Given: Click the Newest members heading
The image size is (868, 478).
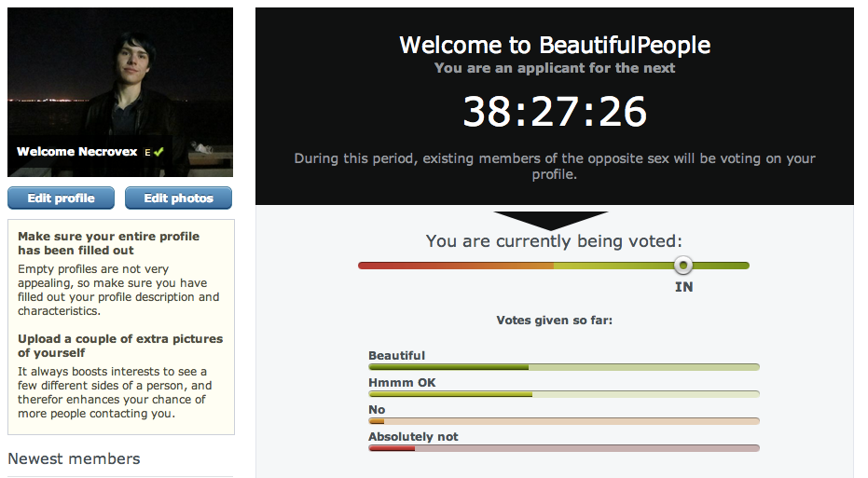Looking at the screenshot, I should coord(74,458).
